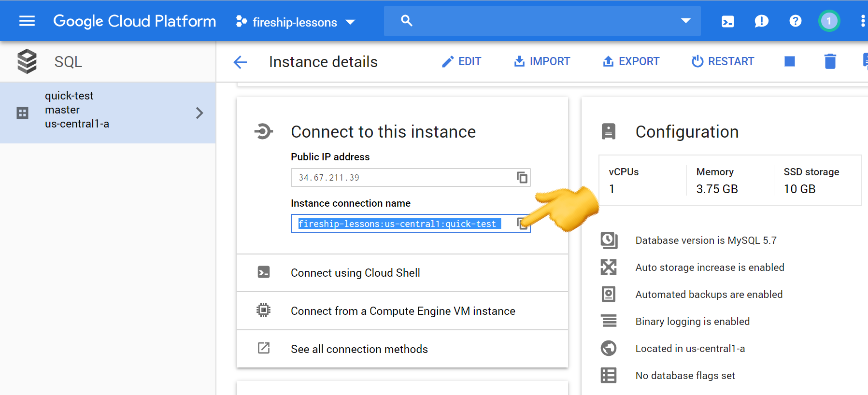Open the fireship-lessons project selector
The image size is (868, 395).
pyautogui.click(x=296, y=22)
